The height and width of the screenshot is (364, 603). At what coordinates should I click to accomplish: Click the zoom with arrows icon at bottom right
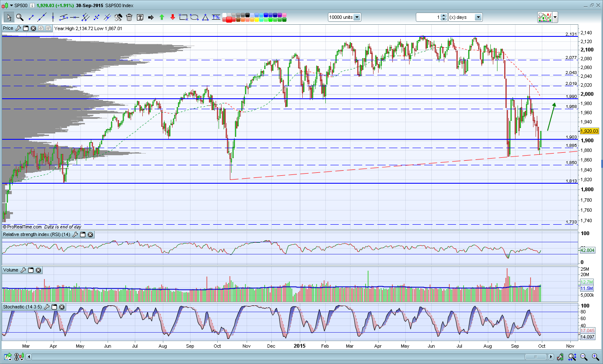[x=572, y=357]
